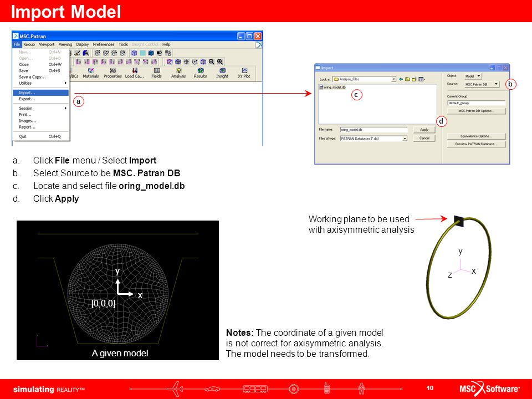Choose Quit from the File menu
532x399 pixels.
40,136
